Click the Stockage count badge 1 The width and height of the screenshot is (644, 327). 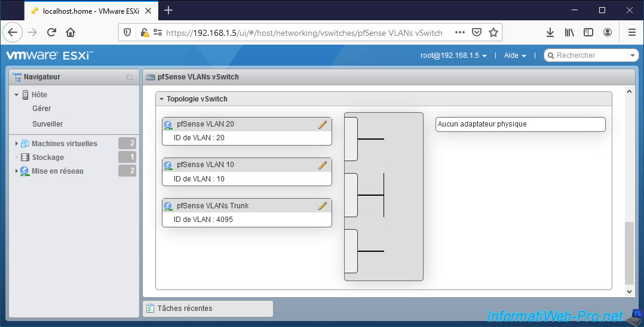[127, 157]
